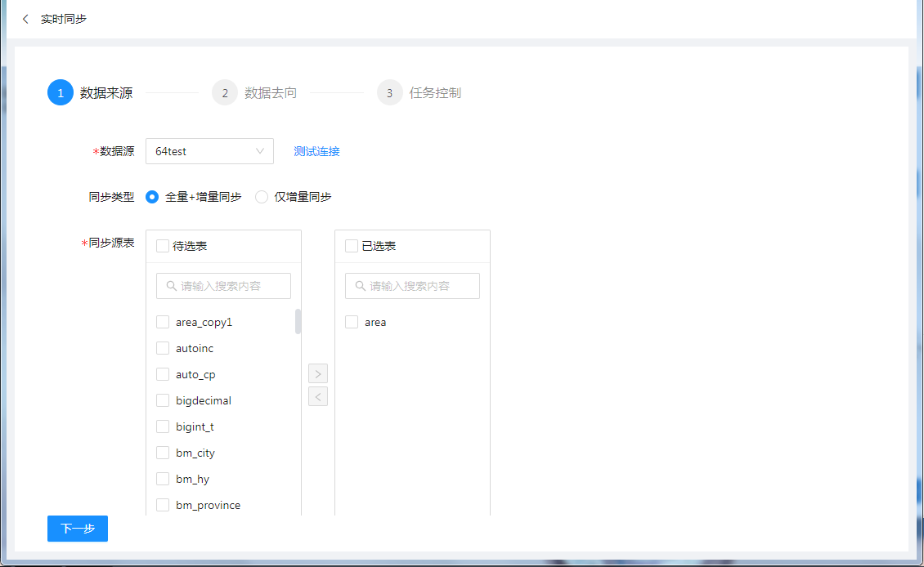Tick the area checkbox in selected tables

point(352,322)
